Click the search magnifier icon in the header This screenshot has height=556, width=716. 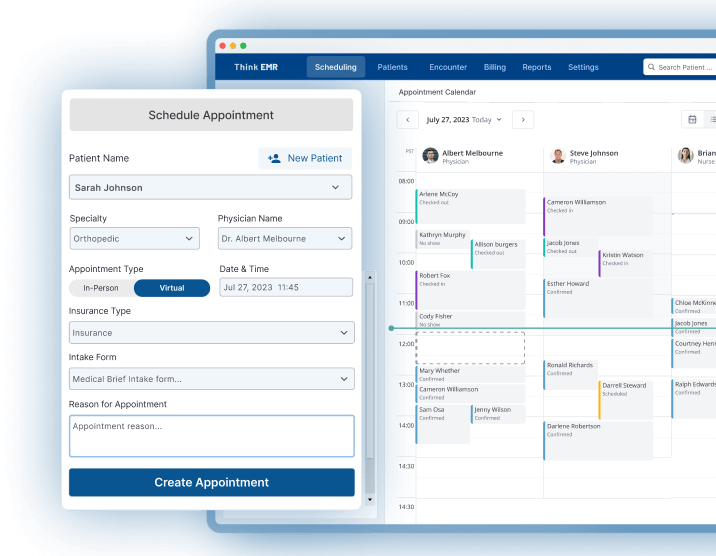(651, 67)
